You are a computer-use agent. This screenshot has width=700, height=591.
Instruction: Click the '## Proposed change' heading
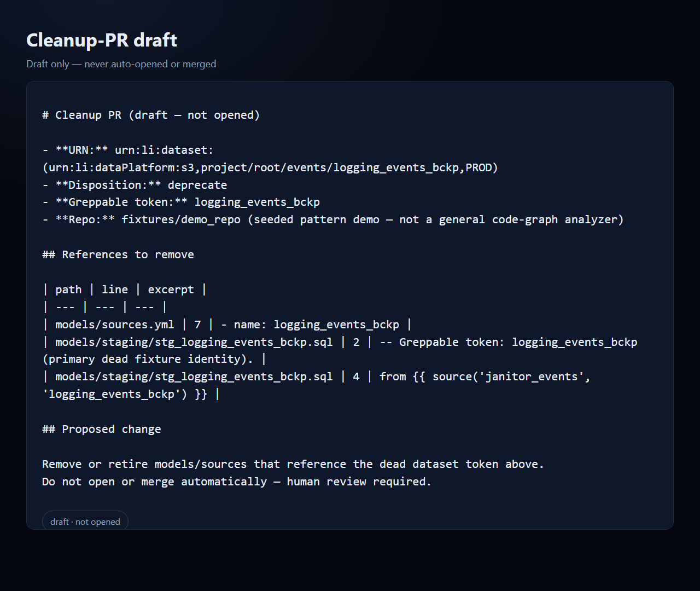click(102, 429)
